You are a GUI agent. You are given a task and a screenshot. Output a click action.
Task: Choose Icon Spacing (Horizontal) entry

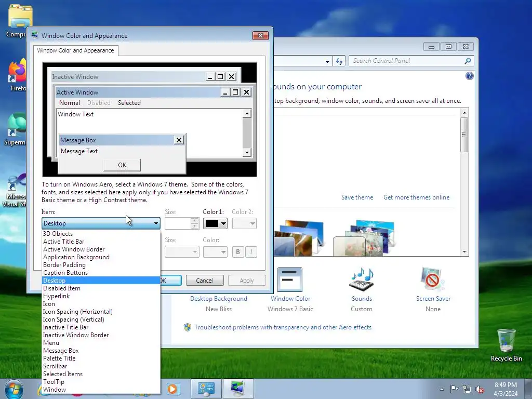pyautogui.click(x=101, y=312)
